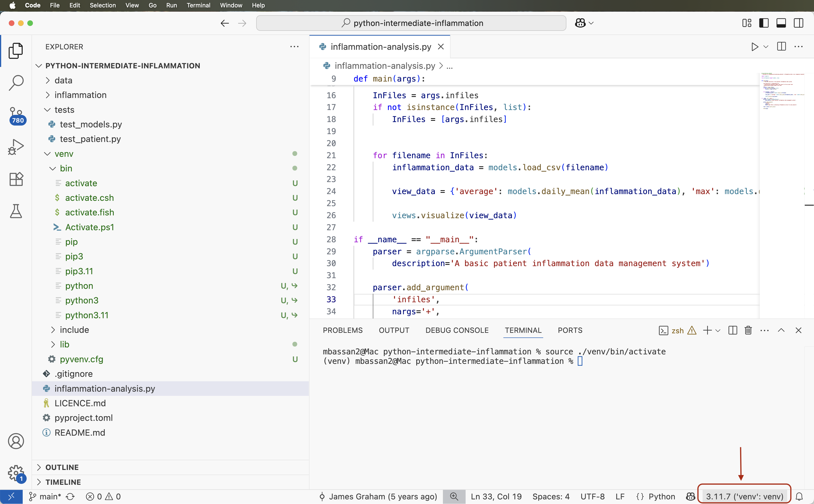The height and width of the screenshot is (504, 814).
Task: Open the Terminal menu
Action: [x=199, y=5]
